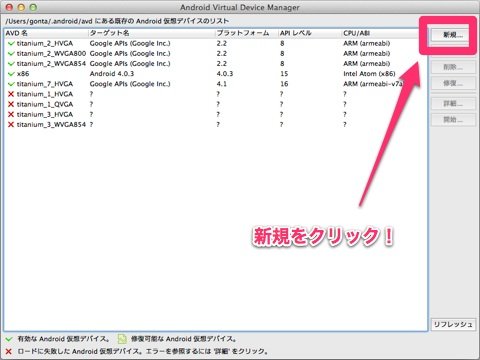Select the titanium_2_WVGA854 device row
This screenshot has width=480, height=360.
click(216, 63)
